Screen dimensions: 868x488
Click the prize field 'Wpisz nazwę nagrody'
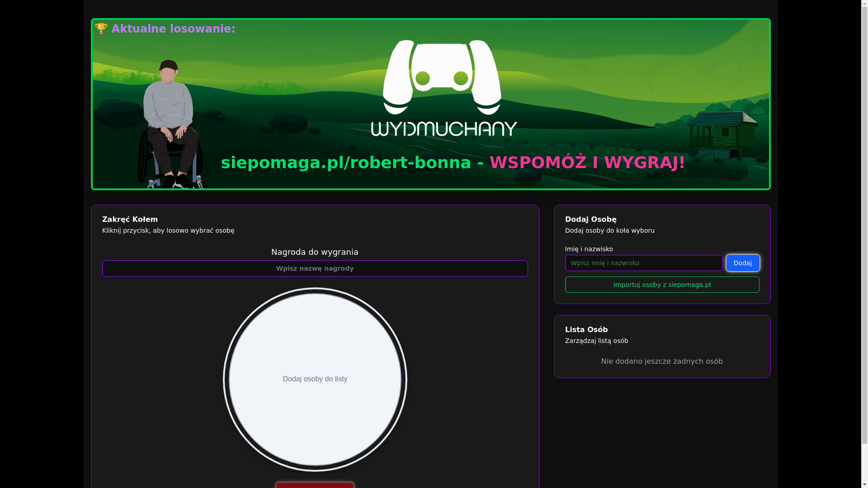point(315,268)
